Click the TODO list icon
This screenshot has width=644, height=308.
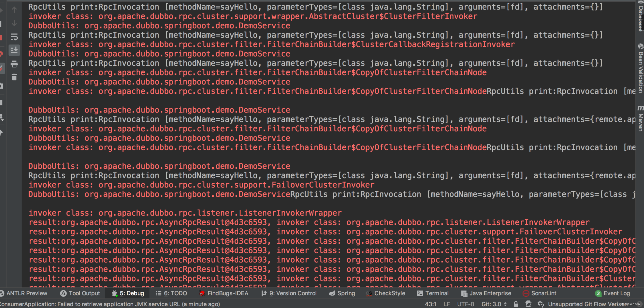[x=159, y=293]
